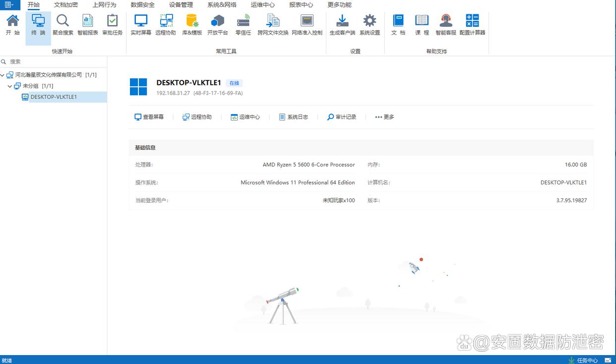The height and width of the screenshot is (364, 616).
Task: Switch to the 数据安全 tab
Action: pos(143,5)
